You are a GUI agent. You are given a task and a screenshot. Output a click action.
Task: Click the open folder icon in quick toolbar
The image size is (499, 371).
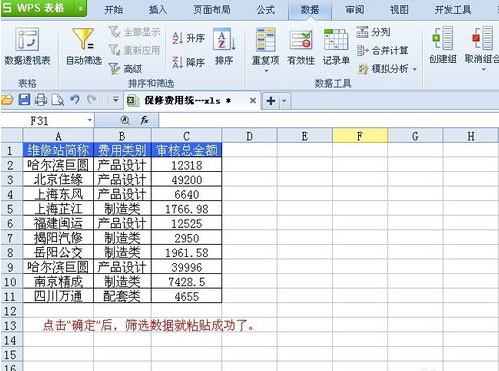tap(7, 100)
